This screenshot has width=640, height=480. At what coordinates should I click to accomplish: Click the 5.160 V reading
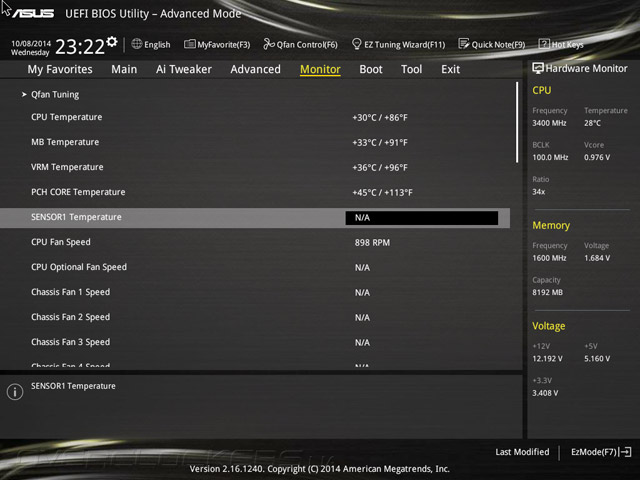point(597,358)
